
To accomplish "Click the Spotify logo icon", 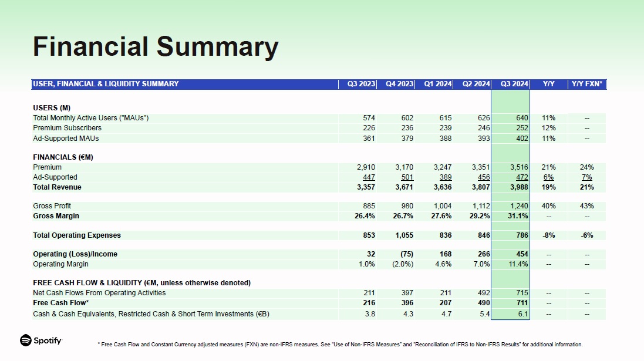I will tap(26, 340).
